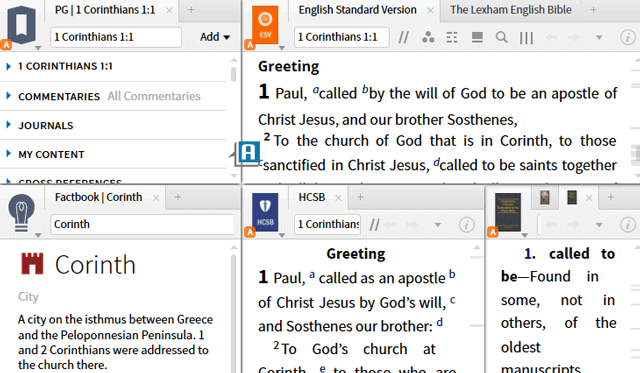Screen dimensions: 640x373
Task: Go forward in HCSB panel history
Action: 412,224
